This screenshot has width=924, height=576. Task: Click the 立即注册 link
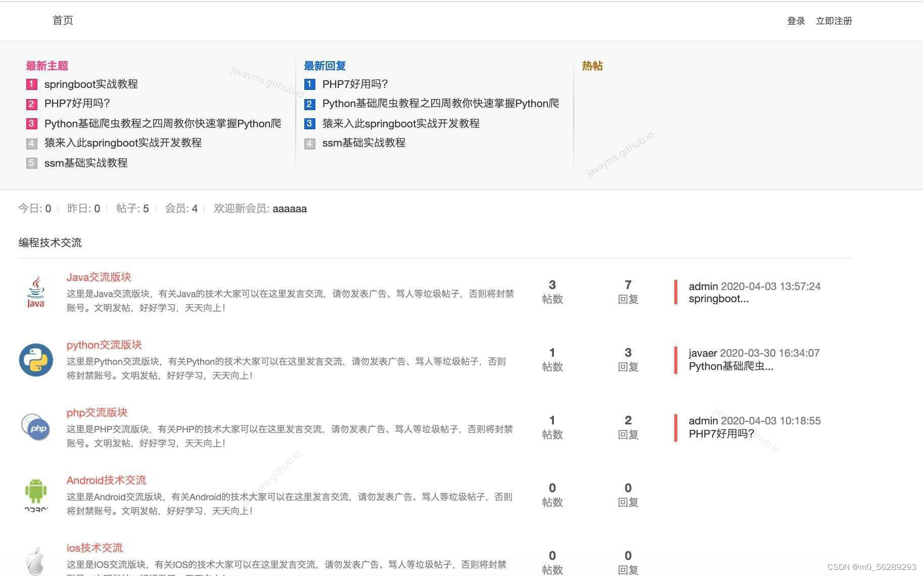pos(834,21)
